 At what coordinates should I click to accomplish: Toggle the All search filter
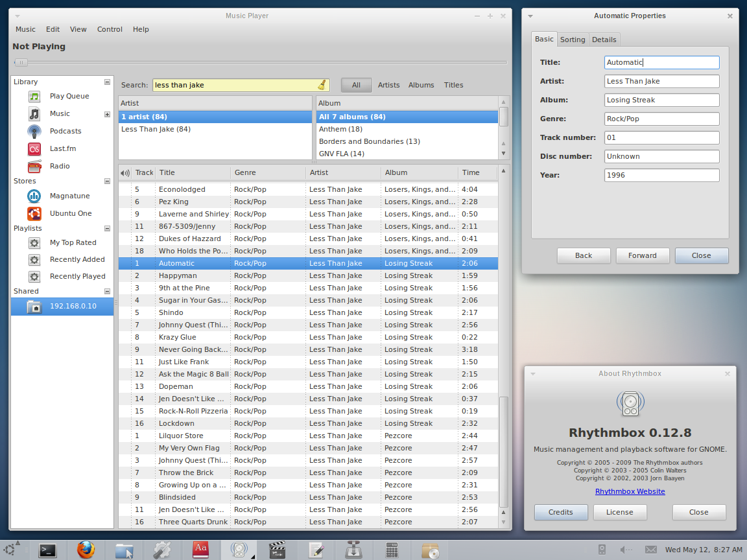(357, 86)
